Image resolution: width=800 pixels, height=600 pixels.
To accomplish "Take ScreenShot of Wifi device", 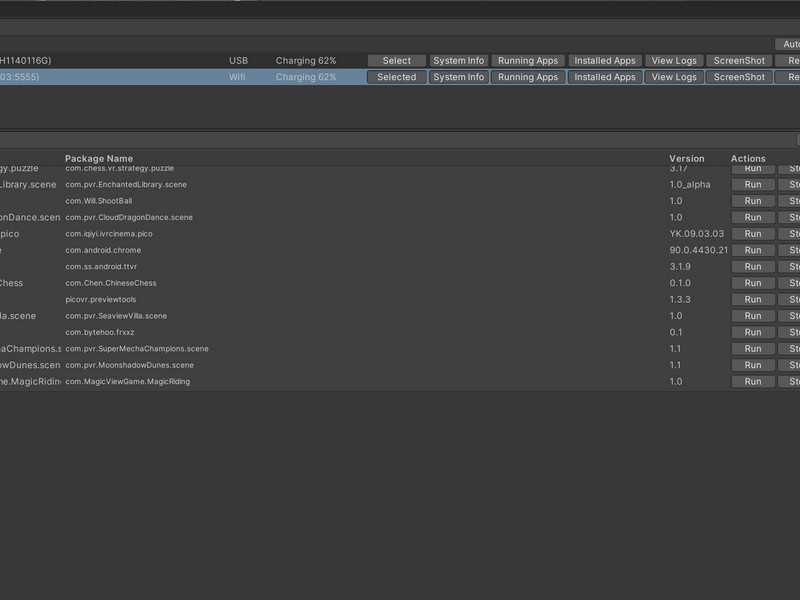I will 739,77.
